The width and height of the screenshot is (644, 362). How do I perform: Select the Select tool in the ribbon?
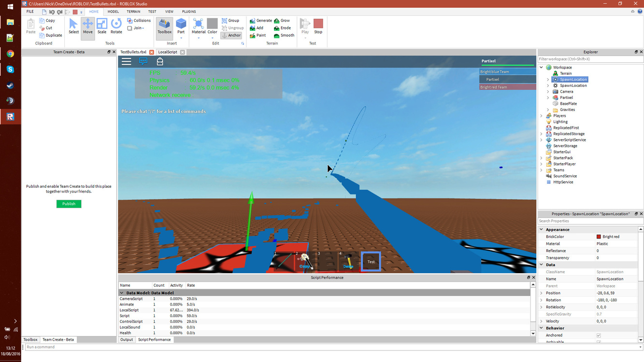pos(73,26)
